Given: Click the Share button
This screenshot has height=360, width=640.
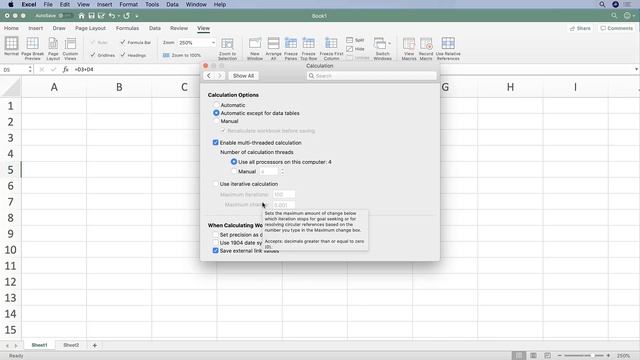Looking at the screenshot, I should pos(580,28).
